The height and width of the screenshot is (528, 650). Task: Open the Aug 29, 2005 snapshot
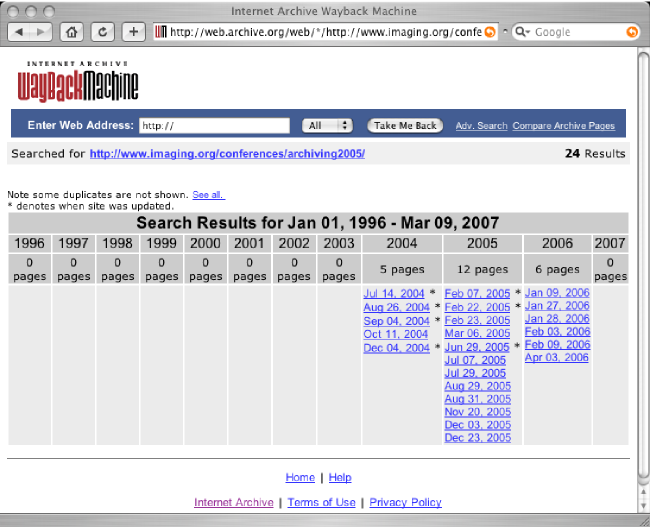tap(478, 386)
